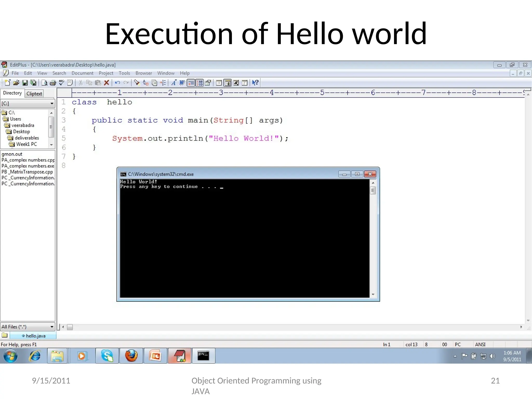Select the Desktop folder in the directory tree
Viewport: 532px width, 399px height.
[x=21, y=132]
